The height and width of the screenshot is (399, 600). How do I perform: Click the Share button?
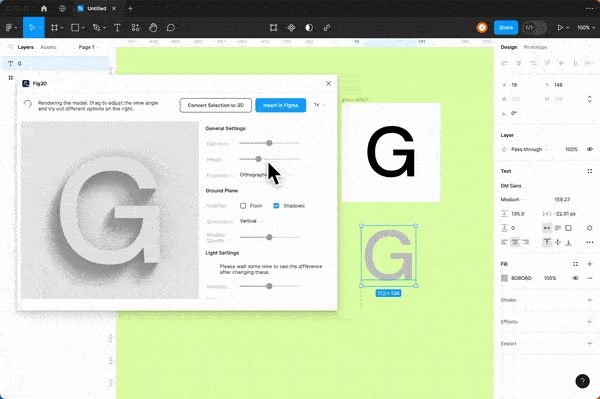point(505,28)
